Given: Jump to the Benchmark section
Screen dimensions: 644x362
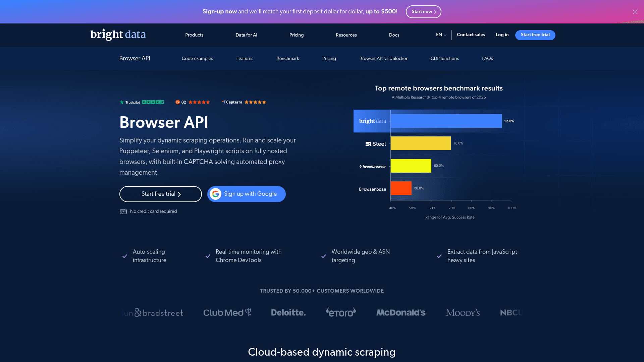Looking at the screenshot, I should (x=288, y=59).
